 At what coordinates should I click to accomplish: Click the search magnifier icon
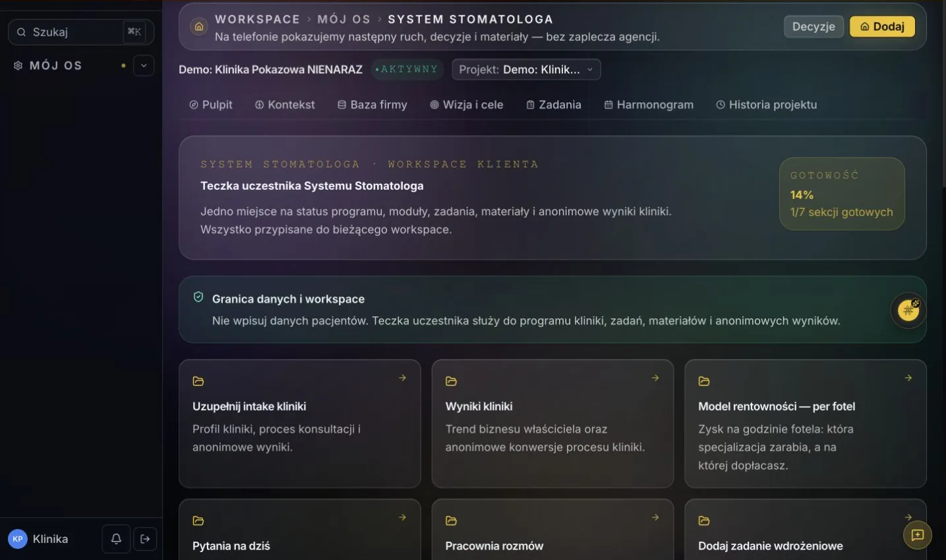(x=21, y=32)
